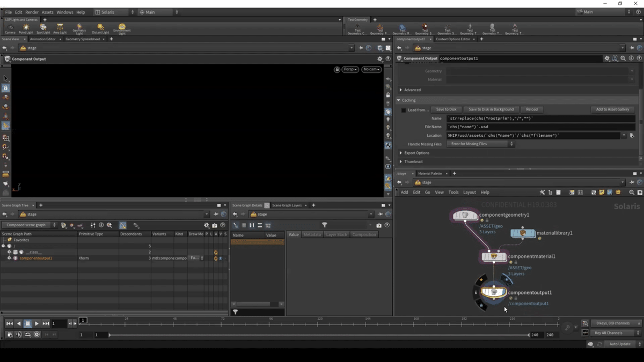Screen dimensions: 644x362
Task: Click Save to Disk in Background
Action: [491, 109]
